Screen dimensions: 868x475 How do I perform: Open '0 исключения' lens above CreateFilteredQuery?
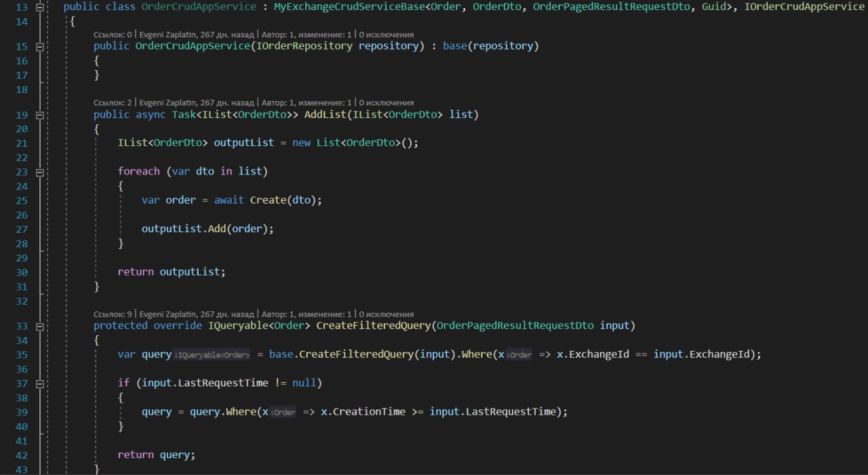tap(386, 314)
